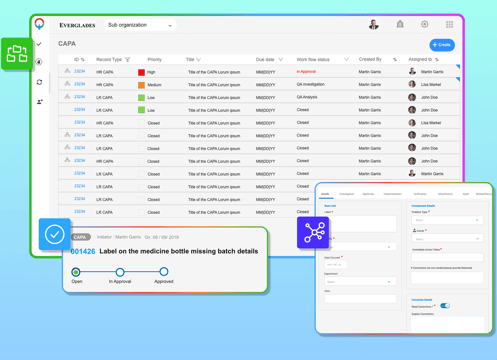This screenshot has width=497, height=360.
Task: Click the Immediate Action Taken field
Action: (x=447, y=257)
